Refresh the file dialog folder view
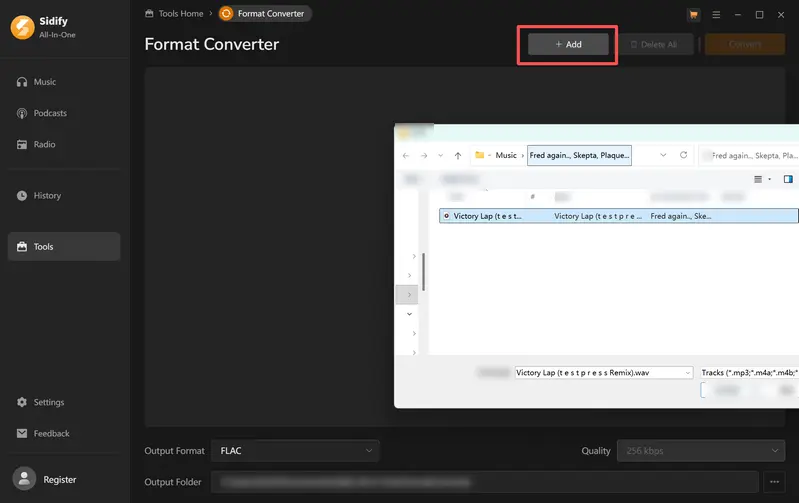 683,155
